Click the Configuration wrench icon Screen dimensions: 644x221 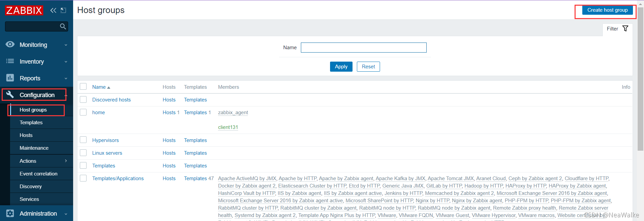[10, 95]
